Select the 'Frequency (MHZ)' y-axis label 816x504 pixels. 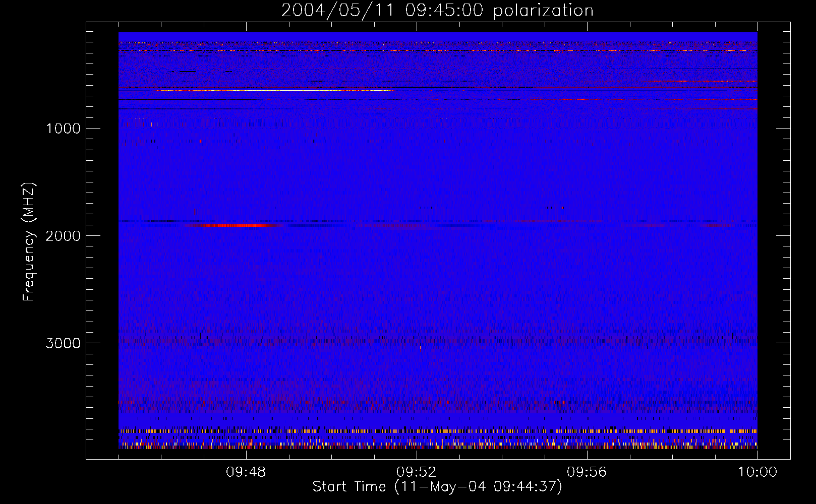pos(29,242)
